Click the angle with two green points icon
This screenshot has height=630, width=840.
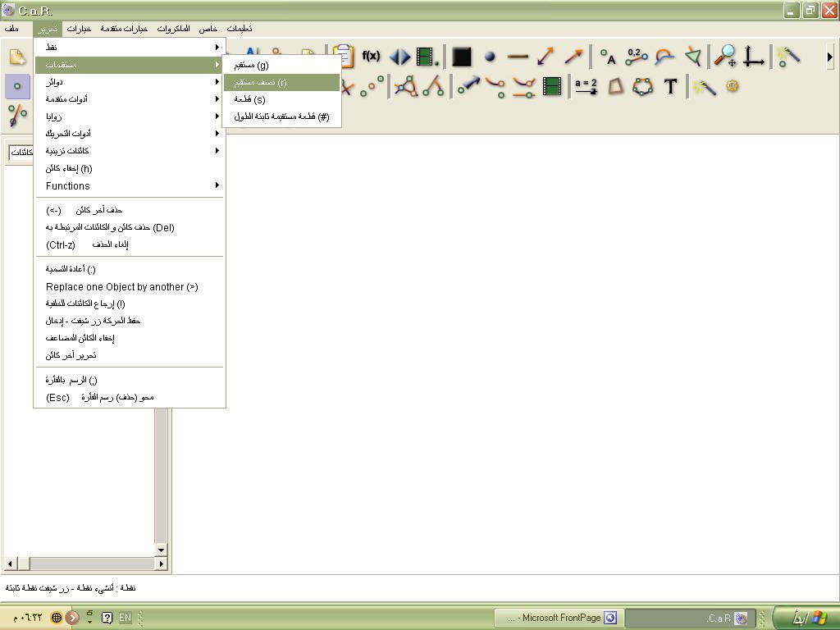point(433,86)
